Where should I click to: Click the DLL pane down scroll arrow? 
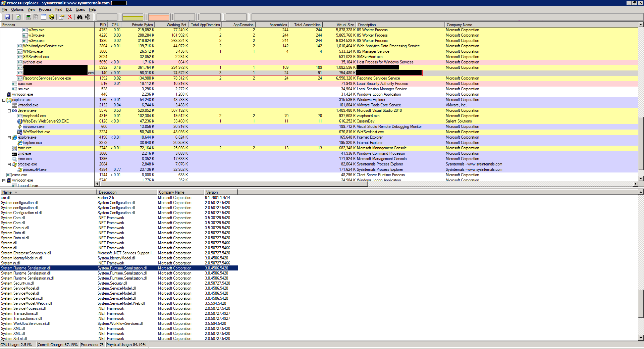pos(641,338)
